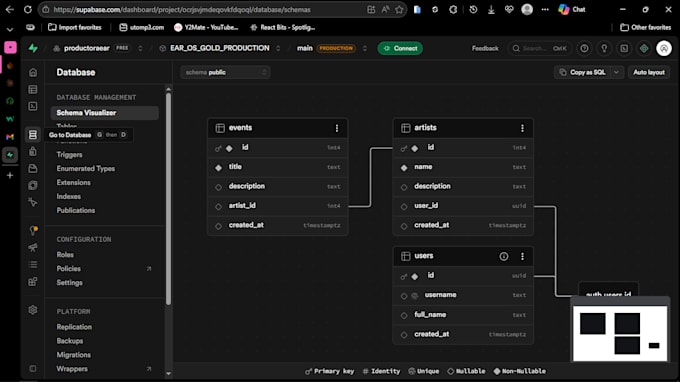Expand the browser tab actions chevron
This screenshot has height=382, width=680.
point(10,29)
